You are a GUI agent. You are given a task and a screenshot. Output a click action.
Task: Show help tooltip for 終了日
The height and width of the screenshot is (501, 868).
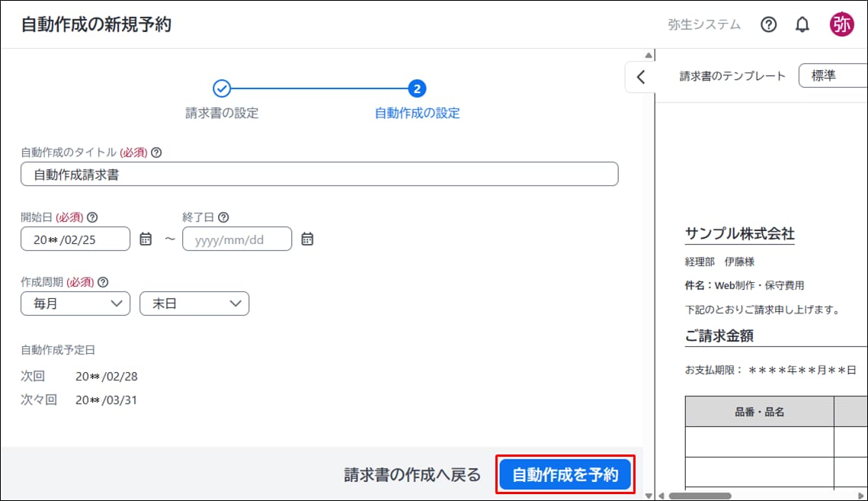[223, 217]
